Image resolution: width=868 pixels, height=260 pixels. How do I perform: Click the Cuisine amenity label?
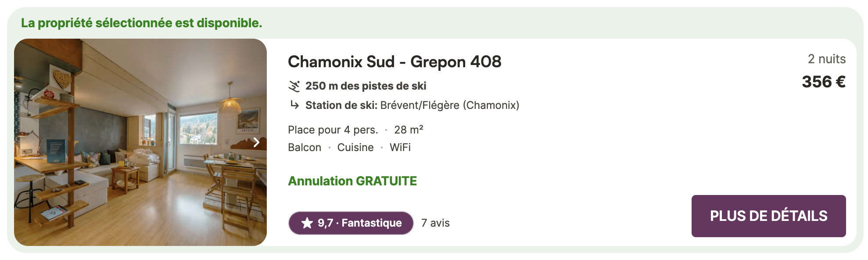tap(355, 148)
